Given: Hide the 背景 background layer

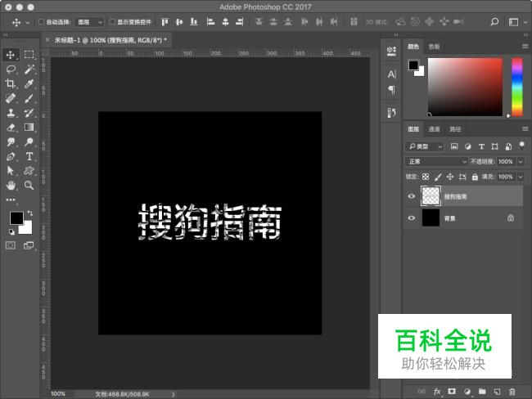Looking at the screenshot, I should 411,218.
